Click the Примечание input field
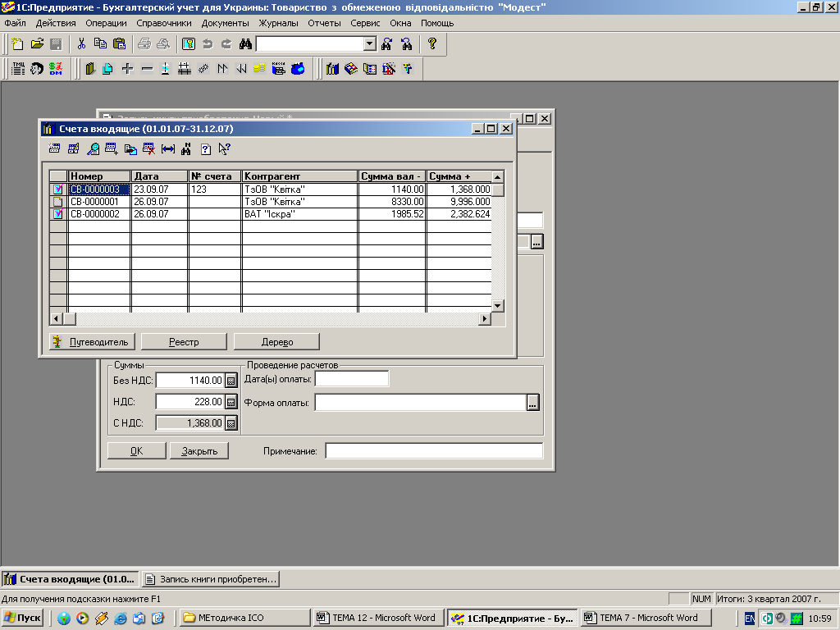Viewport: 840px width, 630px height. [434, 451]
